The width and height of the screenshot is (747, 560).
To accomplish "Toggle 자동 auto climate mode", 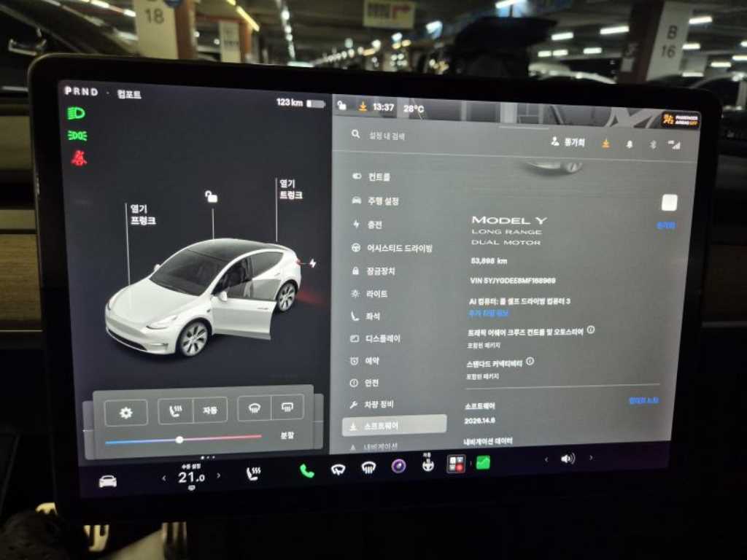I will point(210,410).
